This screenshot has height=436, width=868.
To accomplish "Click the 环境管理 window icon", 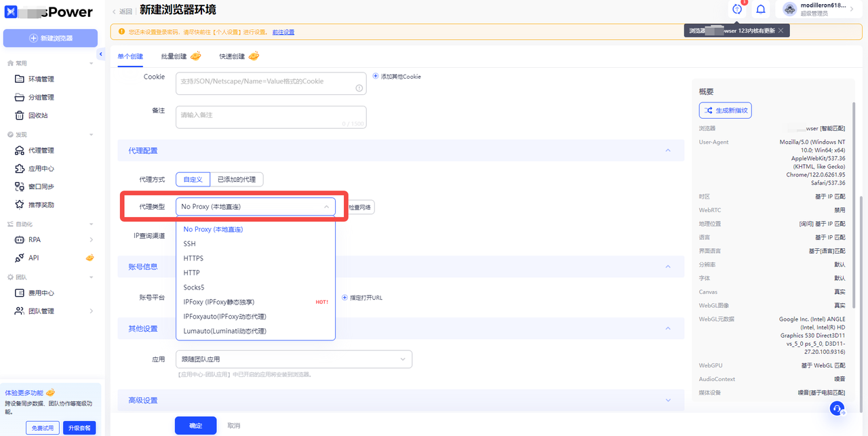I will pyautogui.click(x=20, y=79).
